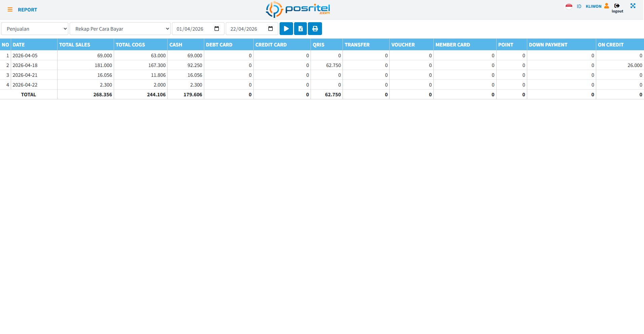This screenshot has height=334, width=644.
Task: Open the KLIWON user profile
Action: 594,6
